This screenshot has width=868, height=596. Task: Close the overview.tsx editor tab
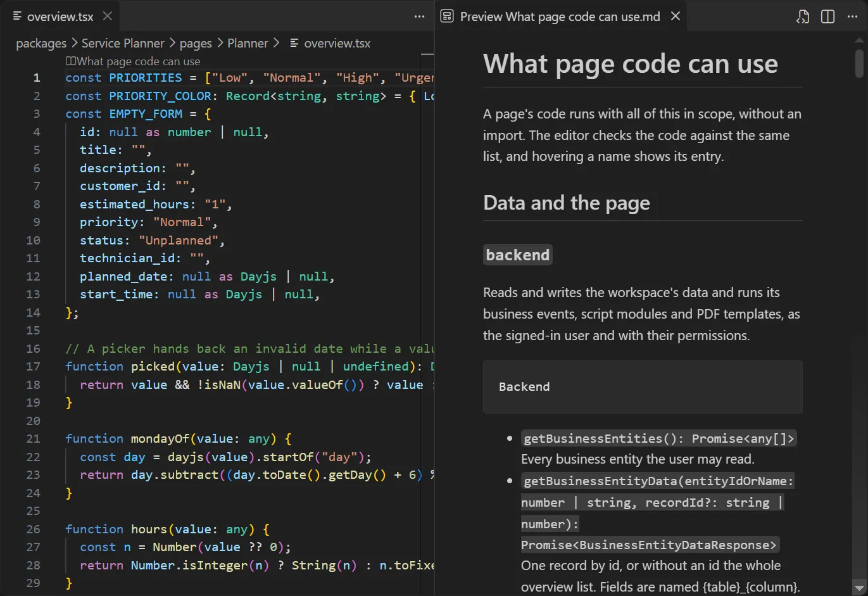coord(108,16)
